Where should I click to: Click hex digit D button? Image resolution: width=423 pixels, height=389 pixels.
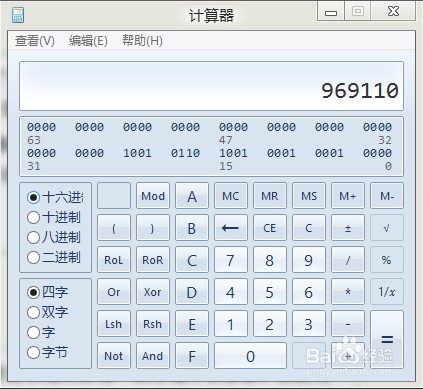pos(192,292)
